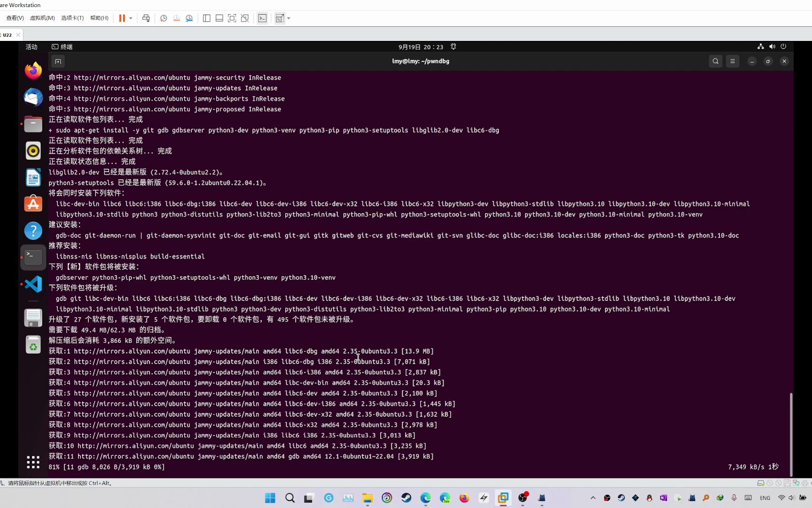Open a new terminal tab
This screenshot has width=812, height=508.
[58, 61]
